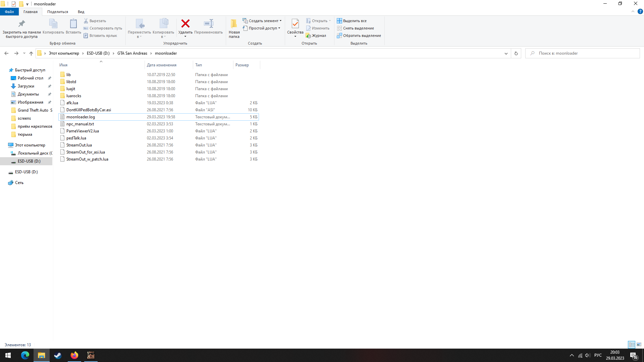Expand address bar history dropdown arrow

point(506,53)
